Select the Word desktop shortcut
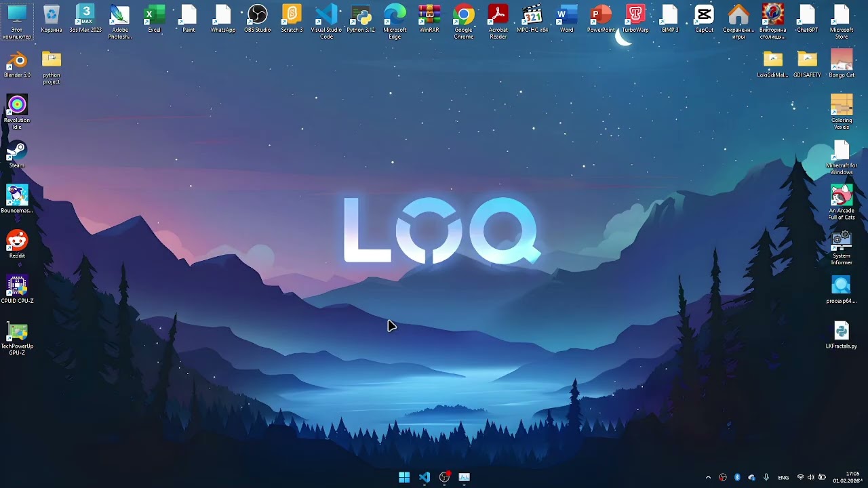The image size is (868, 488). 567,19
